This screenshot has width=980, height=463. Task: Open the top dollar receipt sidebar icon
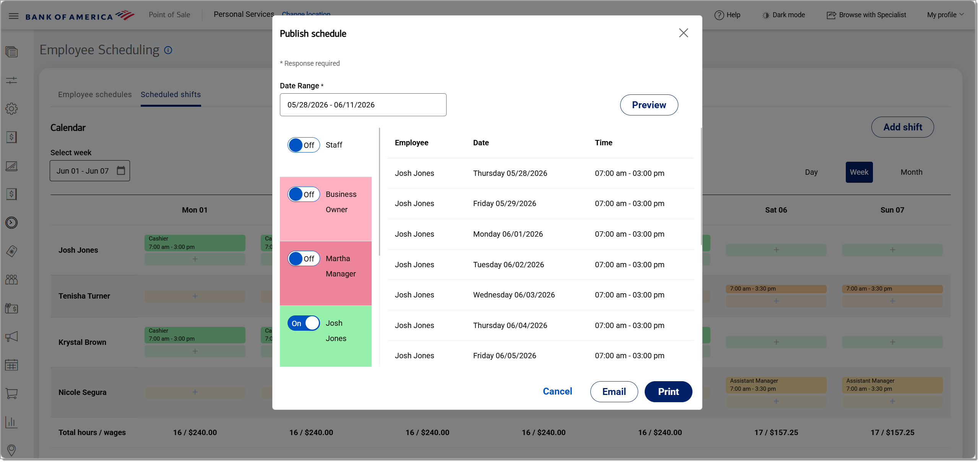tap(11, 137)
